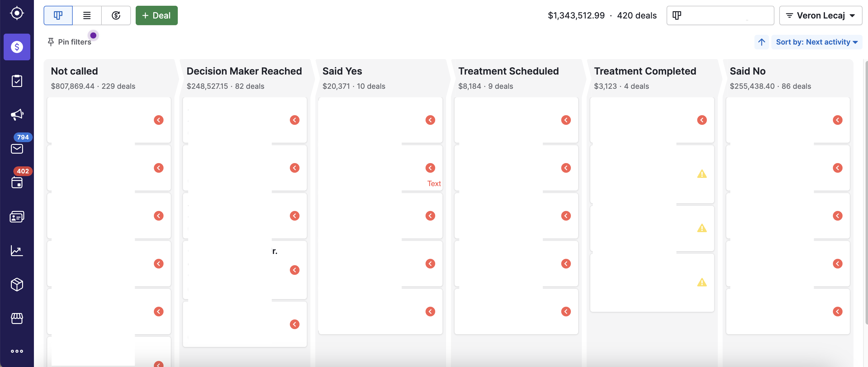Open the Veron Lecaj filter dropdown
868x367 pixels.
point(820,15)
